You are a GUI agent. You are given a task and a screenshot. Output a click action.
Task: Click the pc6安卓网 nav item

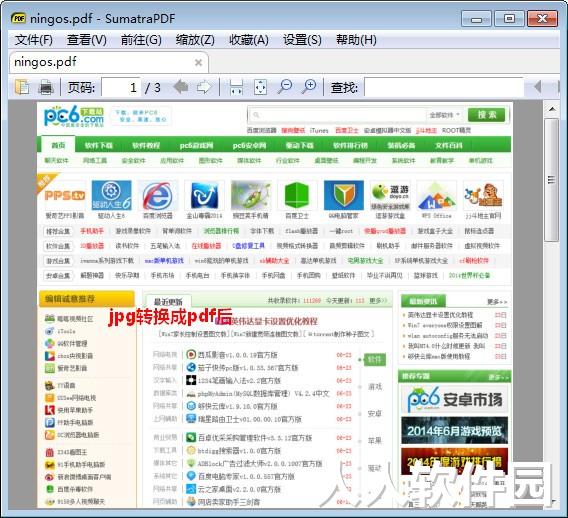tap(249, 146)
